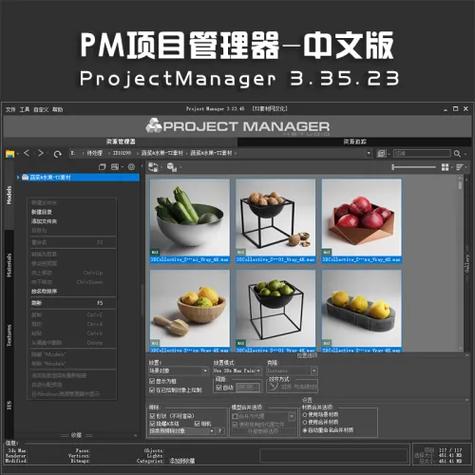Open the 文件 menu
This screenshot has height=475, width=475.
10,109
